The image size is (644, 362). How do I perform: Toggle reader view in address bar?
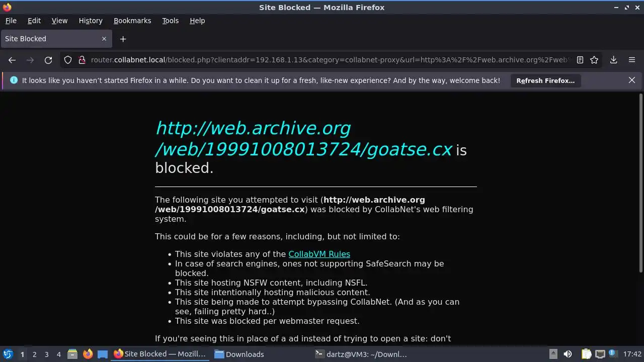click(580, 60)
